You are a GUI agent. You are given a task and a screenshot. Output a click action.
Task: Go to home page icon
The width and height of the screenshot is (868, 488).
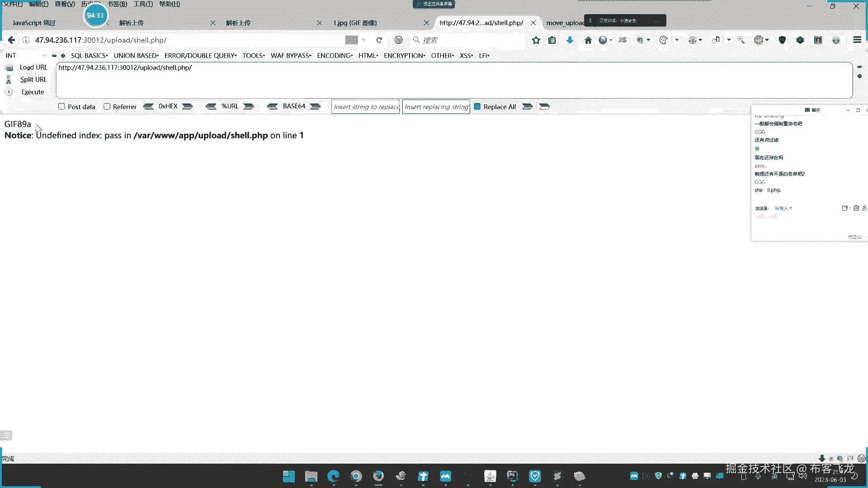coord(588,40)
